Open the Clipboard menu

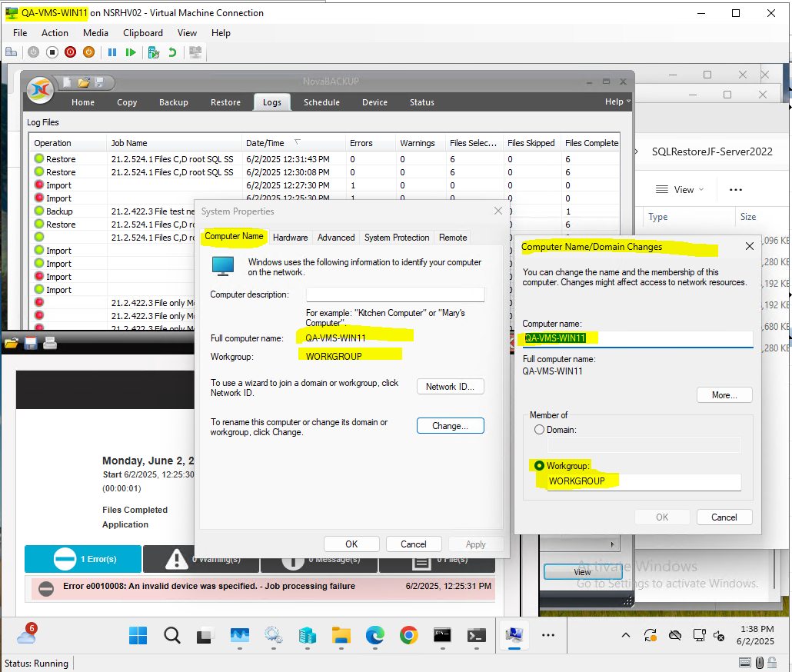coord(143,33)
